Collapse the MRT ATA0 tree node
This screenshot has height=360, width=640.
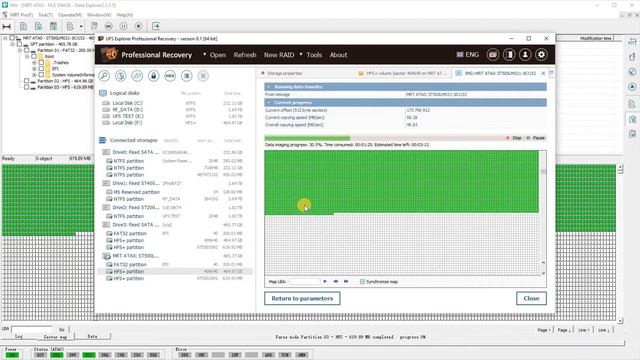coord(5,38)
